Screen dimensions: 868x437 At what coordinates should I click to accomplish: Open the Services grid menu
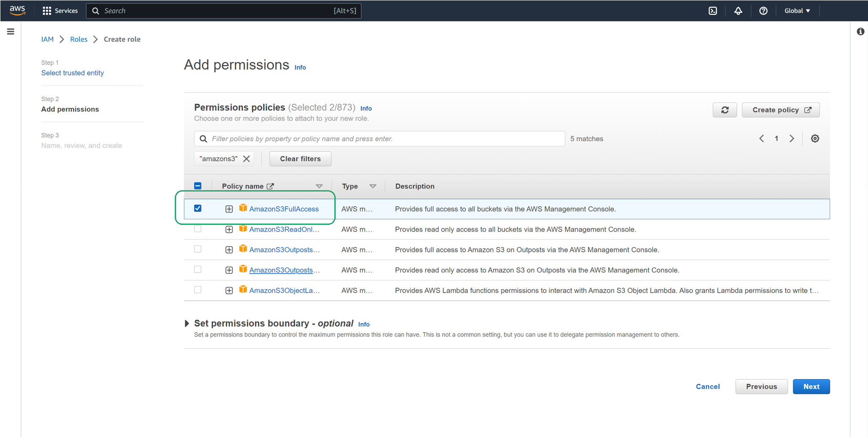tap(60, 11)
